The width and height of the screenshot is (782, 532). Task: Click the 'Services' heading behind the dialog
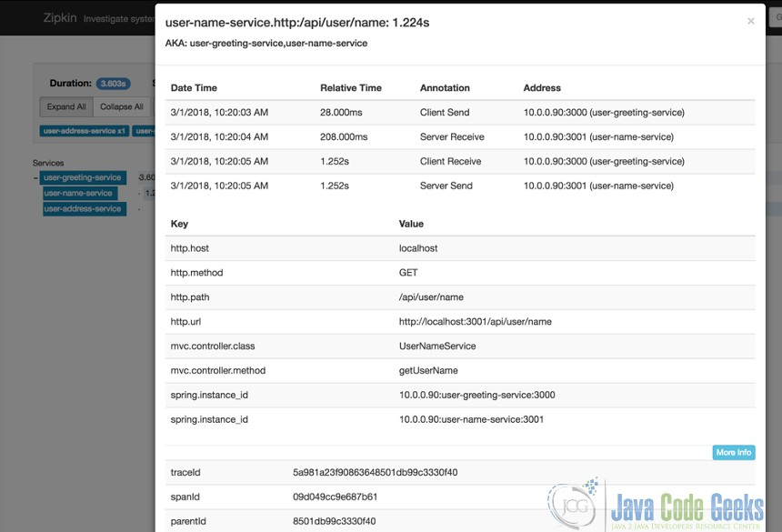pyautogui.click(x=48, y=163)
